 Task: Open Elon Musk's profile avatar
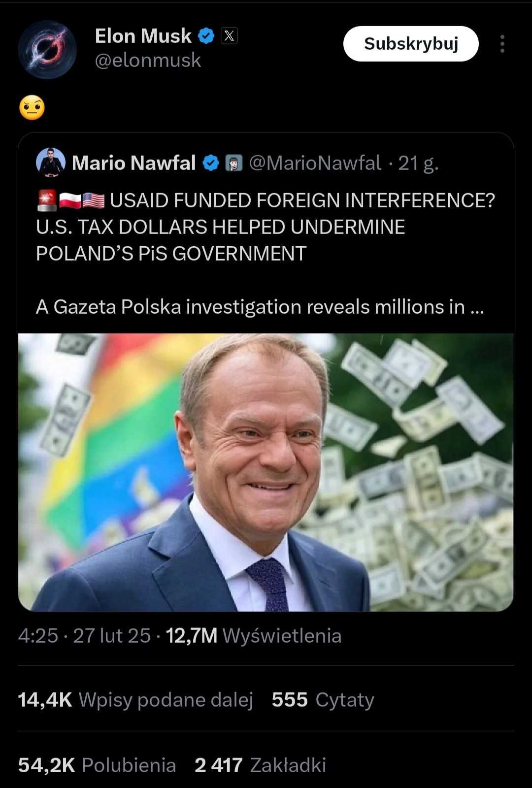(47, 49)
